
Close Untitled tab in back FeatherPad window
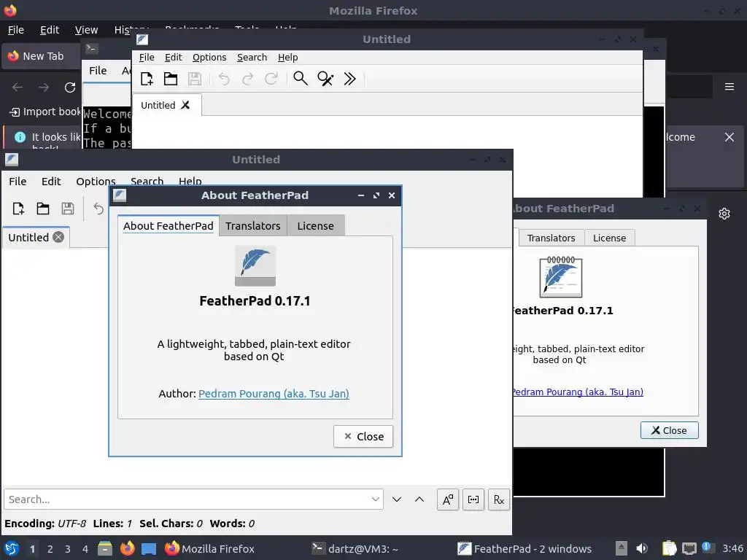(185, 105)
